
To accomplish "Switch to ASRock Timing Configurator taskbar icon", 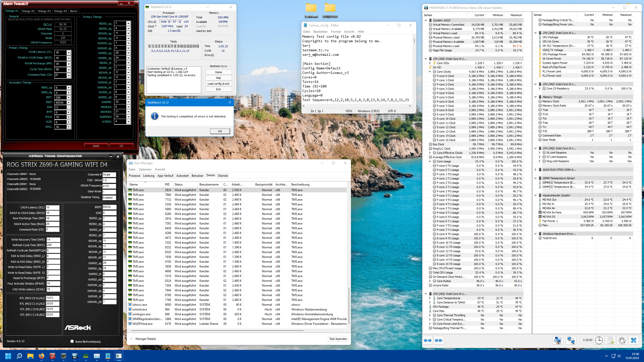I will (x=63, y=356).
